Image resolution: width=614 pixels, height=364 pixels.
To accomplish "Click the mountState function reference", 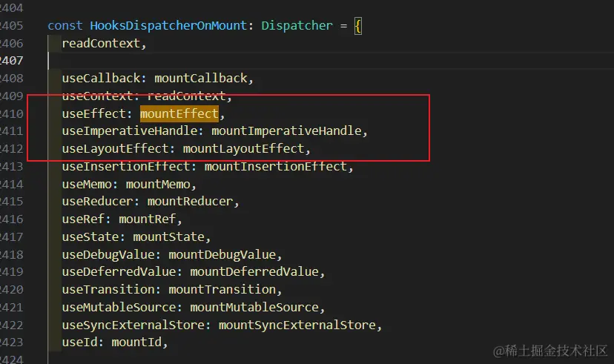I will 169,237.
